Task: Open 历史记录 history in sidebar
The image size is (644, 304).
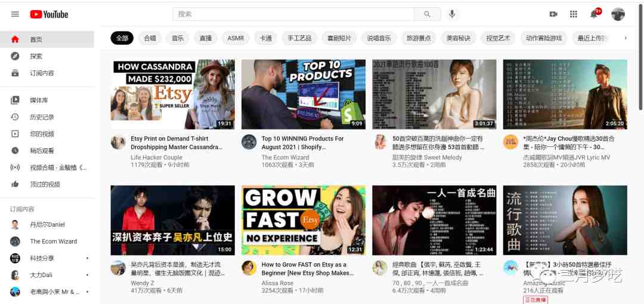Action: click(x=47, y=117)
